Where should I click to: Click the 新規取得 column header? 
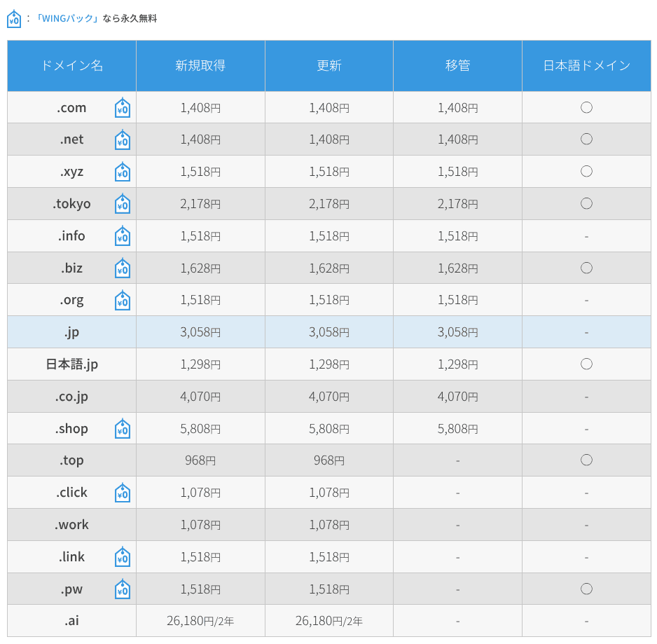click(x=200, y=66)
